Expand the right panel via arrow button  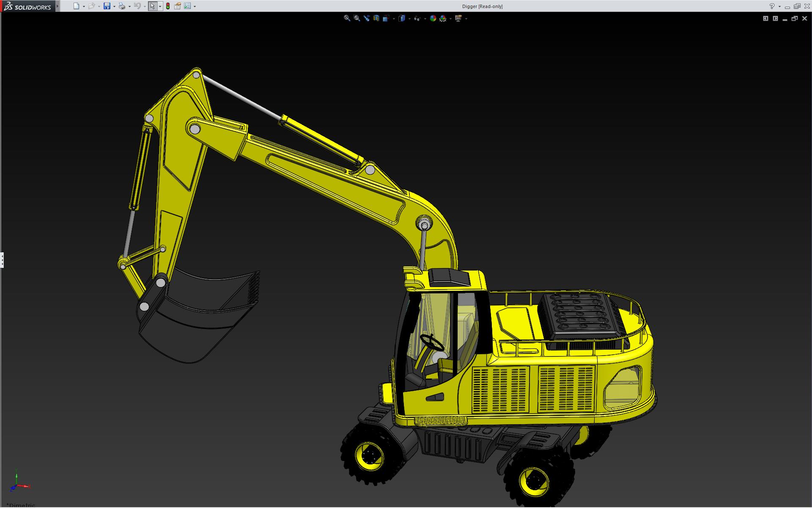(x=775, y=18)
